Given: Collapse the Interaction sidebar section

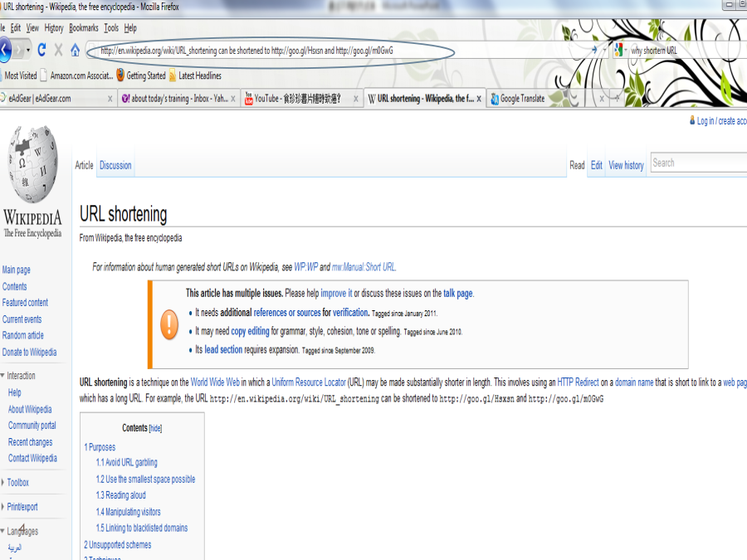Looking at the screenshot, I should tap(2, 376).
